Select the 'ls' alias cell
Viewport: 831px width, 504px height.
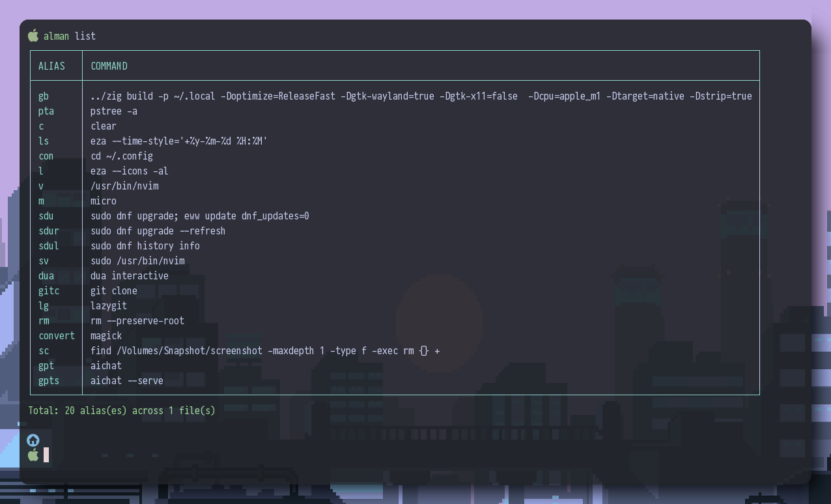(44, 141)
